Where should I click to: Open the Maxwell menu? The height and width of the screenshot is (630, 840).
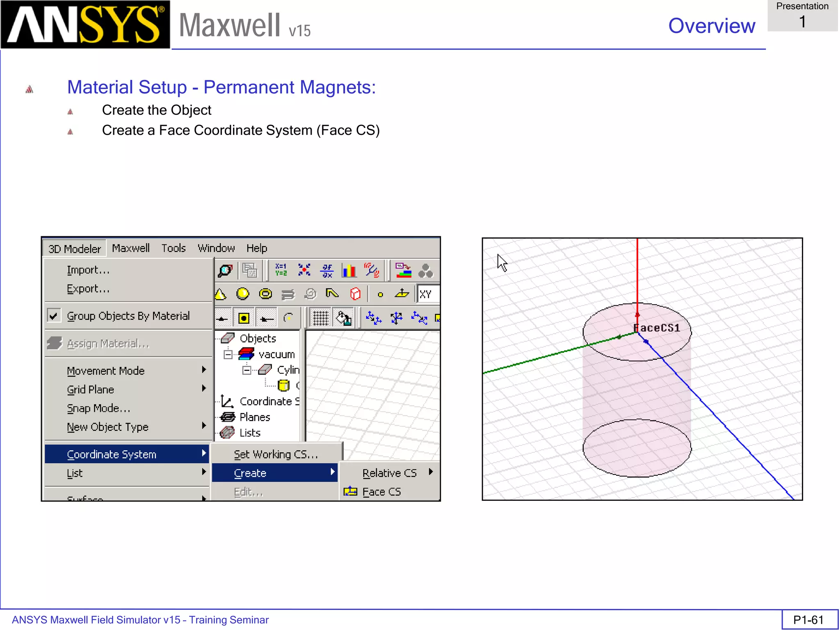(x=131, y=248)
